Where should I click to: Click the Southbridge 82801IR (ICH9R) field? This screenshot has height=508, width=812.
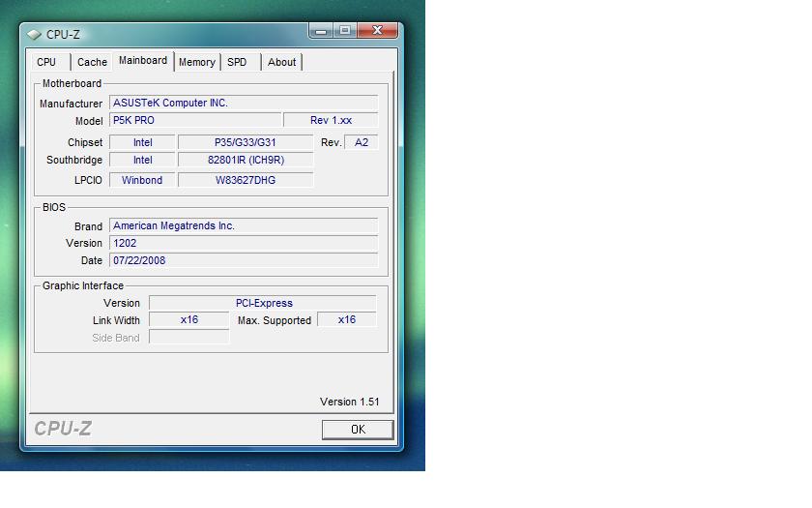246,161
